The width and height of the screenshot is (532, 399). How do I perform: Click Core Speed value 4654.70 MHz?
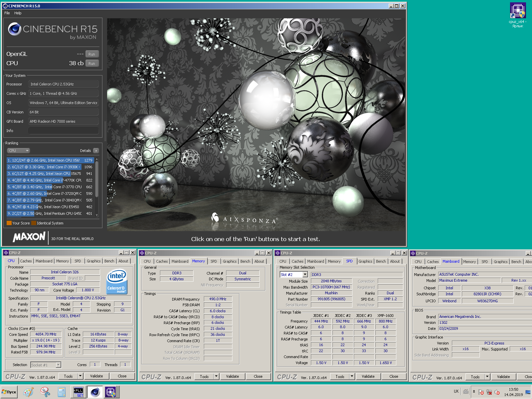[46, 334]
